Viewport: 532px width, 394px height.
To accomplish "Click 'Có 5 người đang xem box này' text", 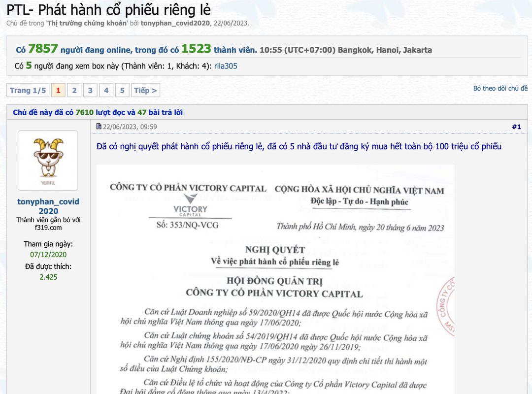I will [67, 66].
